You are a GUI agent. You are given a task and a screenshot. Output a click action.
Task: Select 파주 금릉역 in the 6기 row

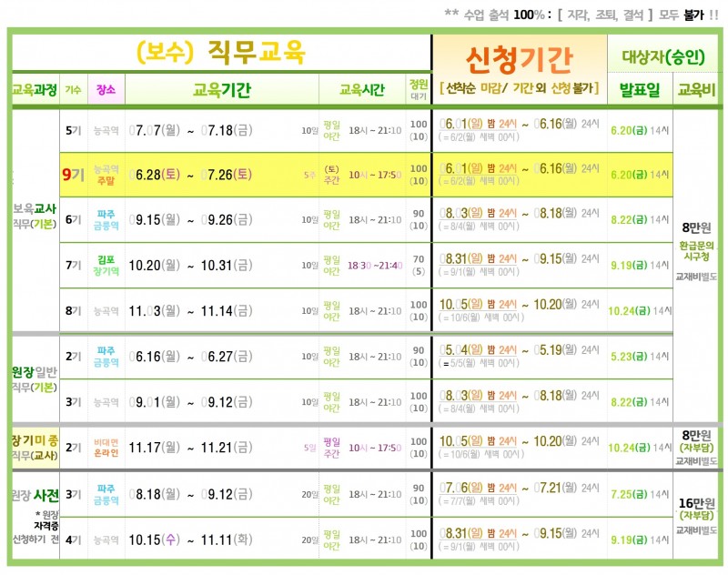pos(106,219)
